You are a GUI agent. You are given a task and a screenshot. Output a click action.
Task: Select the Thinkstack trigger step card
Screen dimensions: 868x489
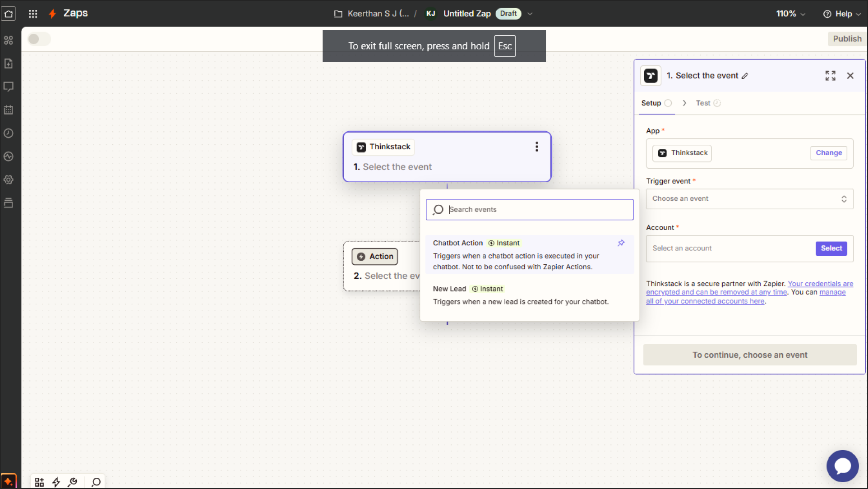(447, 157)
